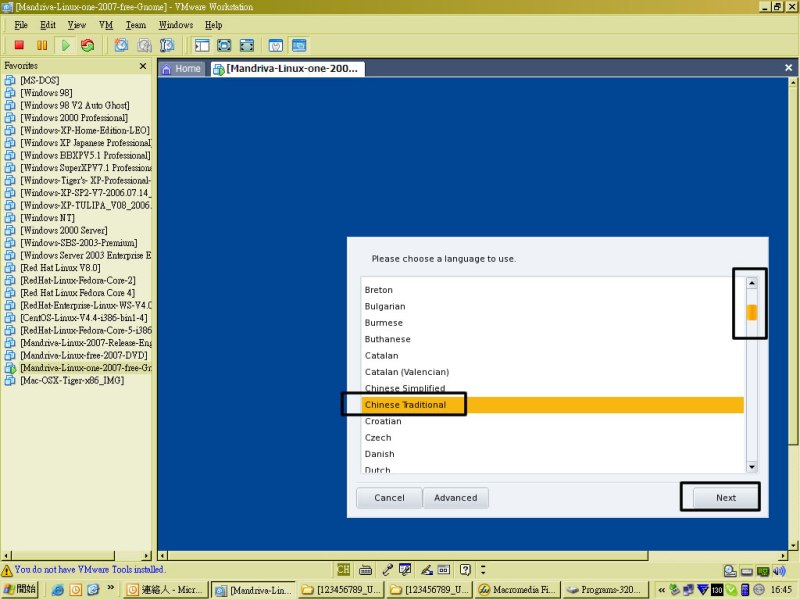Select the Chinese Traditional language row

pos(553,405)
